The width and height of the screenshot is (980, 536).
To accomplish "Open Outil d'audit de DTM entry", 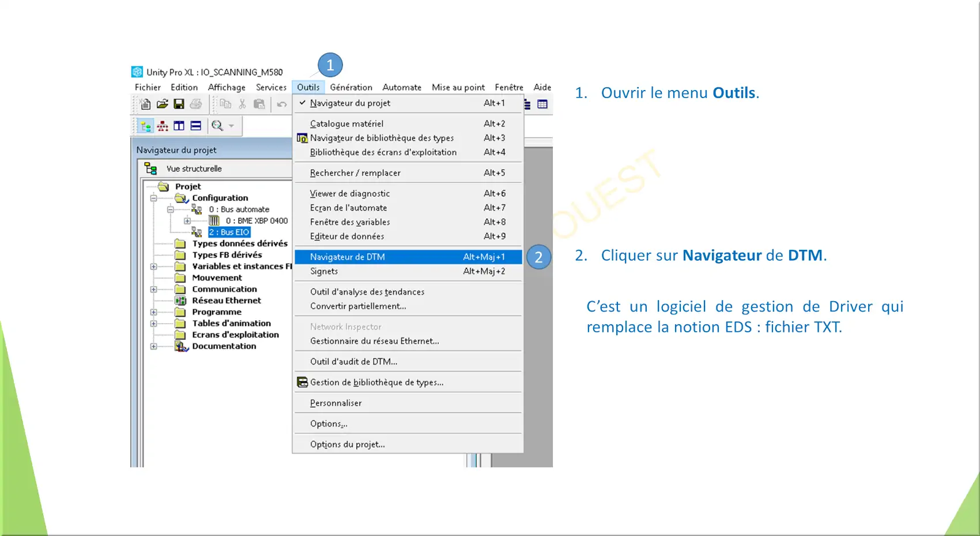I will click(408, 362).
